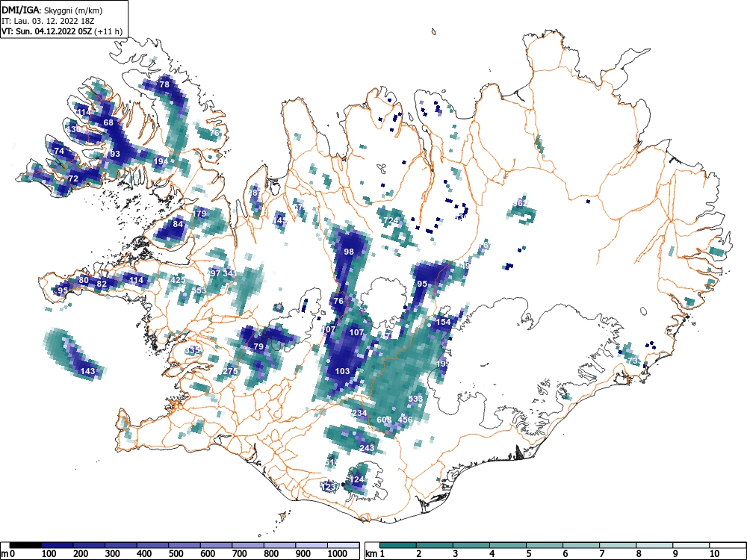Click the 80 value on Snæfellsnes peninsula
This screenshot has width=747, height=560.
[84, 279]
